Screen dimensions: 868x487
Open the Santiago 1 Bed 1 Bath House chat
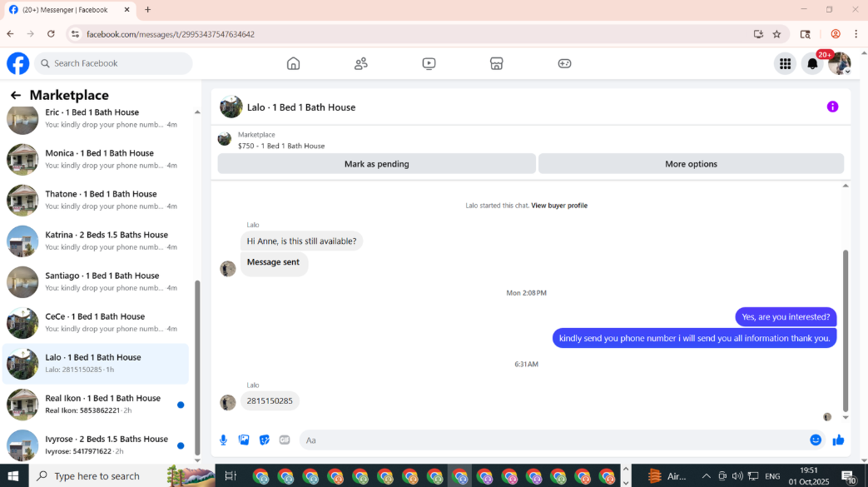(x=95, y=282)
